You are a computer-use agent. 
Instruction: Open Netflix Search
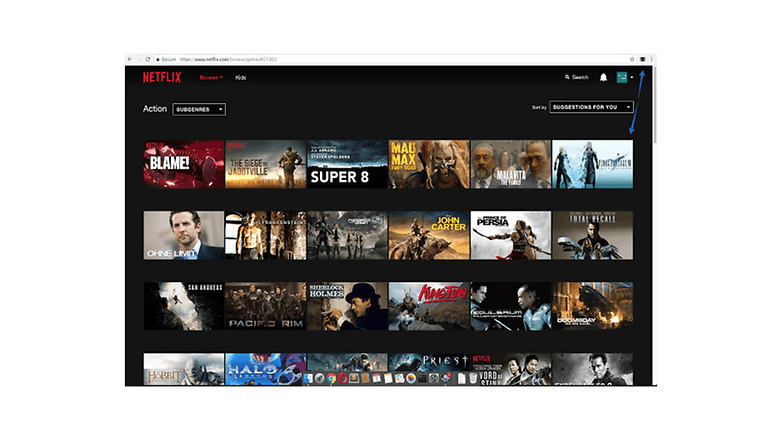pyautogui.click(x=577, y=77)
